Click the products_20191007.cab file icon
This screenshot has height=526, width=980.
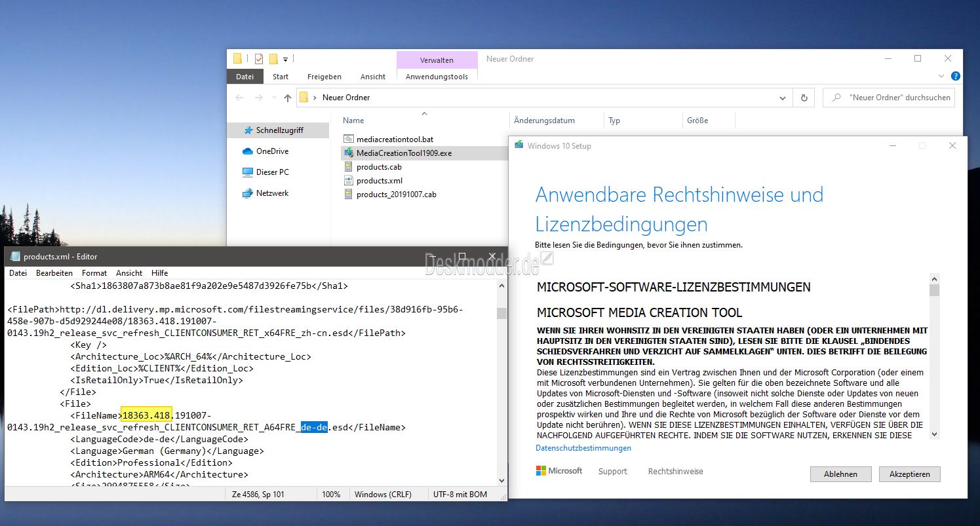click(x=348, y=195)
